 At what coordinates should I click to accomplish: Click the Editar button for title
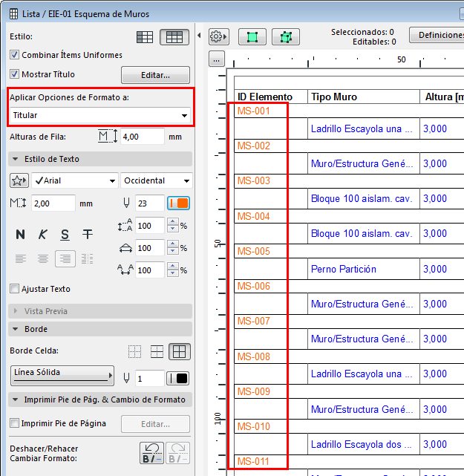coord(155,75)
